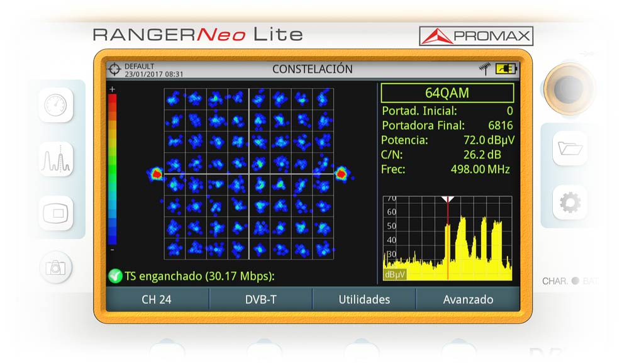Viewport: 644px width, 363px height.
Task: Click the Portadora Final value 6816
Action: [x=500, y=126]
